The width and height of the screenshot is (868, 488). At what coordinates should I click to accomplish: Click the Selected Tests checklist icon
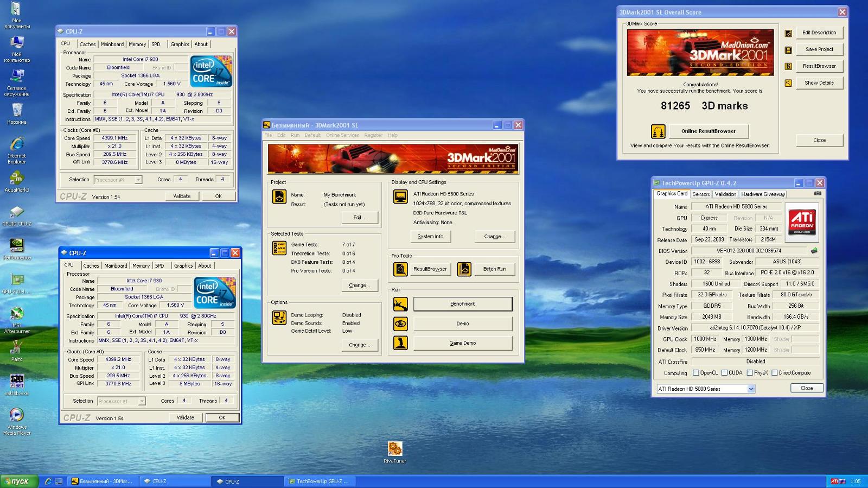[279, 248]
